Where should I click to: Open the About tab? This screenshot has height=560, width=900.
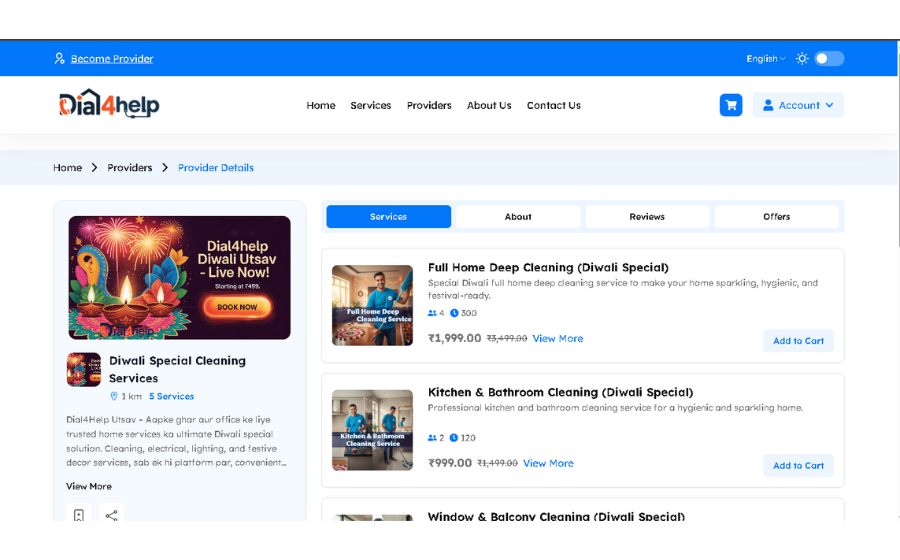pos(518,217)
